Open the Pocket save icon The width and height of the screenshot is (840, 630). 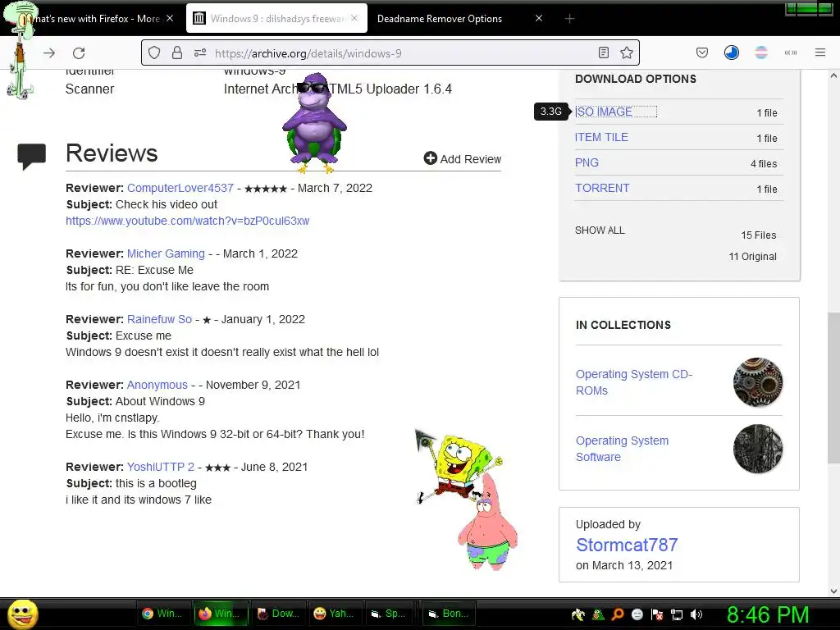702,52
